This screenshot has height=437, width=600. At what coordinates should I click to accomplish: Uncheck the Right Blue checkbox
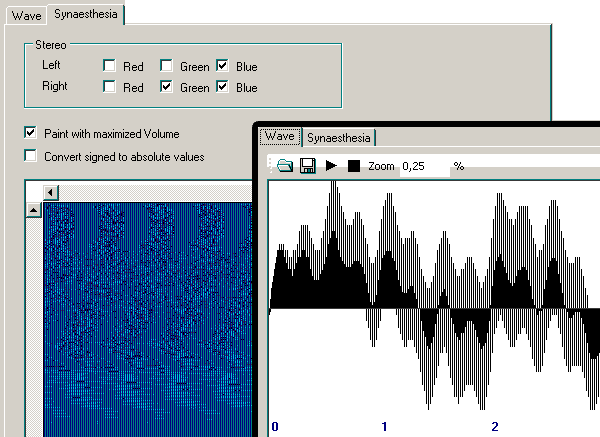coord(222,86)
